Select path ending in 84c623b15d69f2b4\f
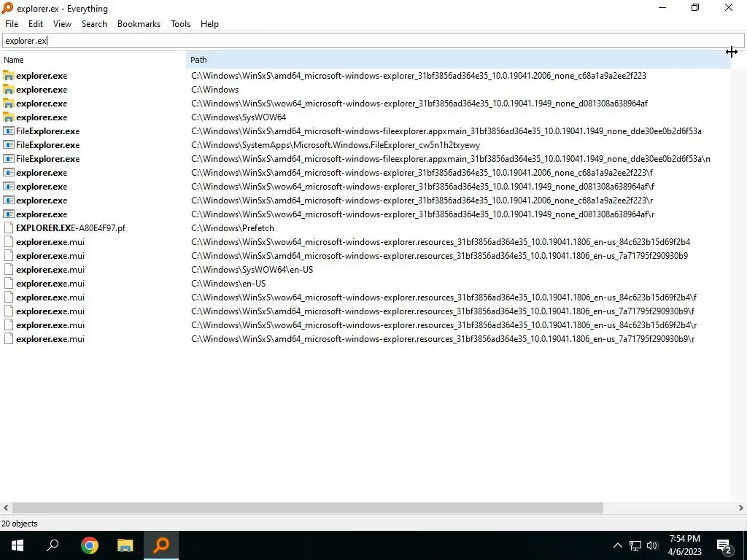 pyautogui.click(x=444, y=297)
